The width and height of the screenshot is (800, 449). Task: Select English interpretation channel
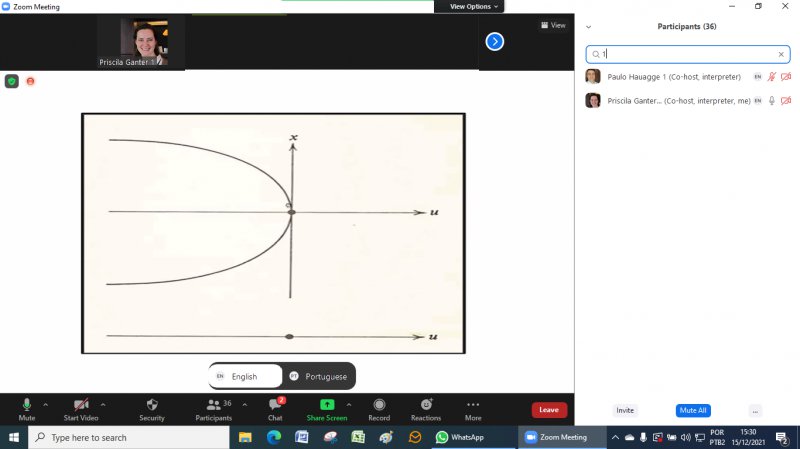(243, 376)
